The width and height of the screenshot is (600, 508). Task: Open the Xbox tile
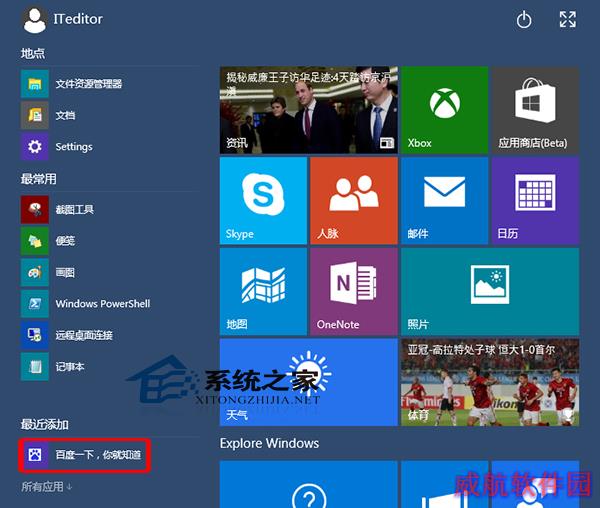pyautogui.click(x=444, y=110)
